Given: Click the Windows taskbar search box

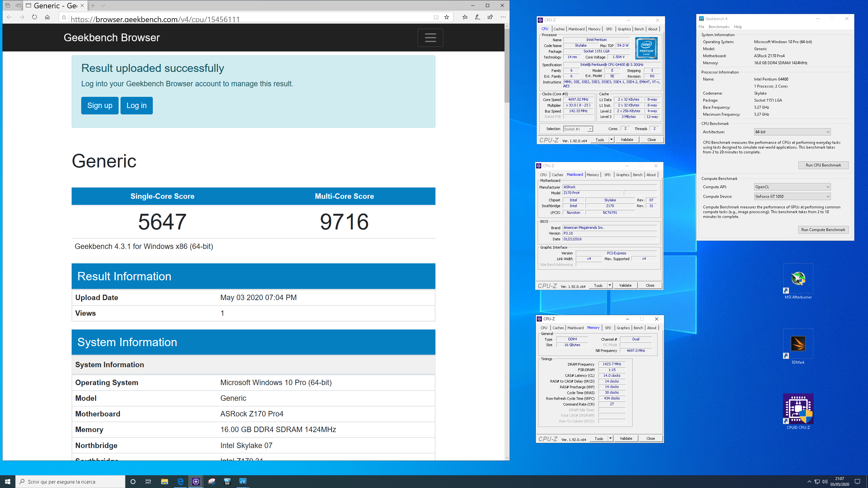Looking at the screenshot, I should tap(70, 481).
